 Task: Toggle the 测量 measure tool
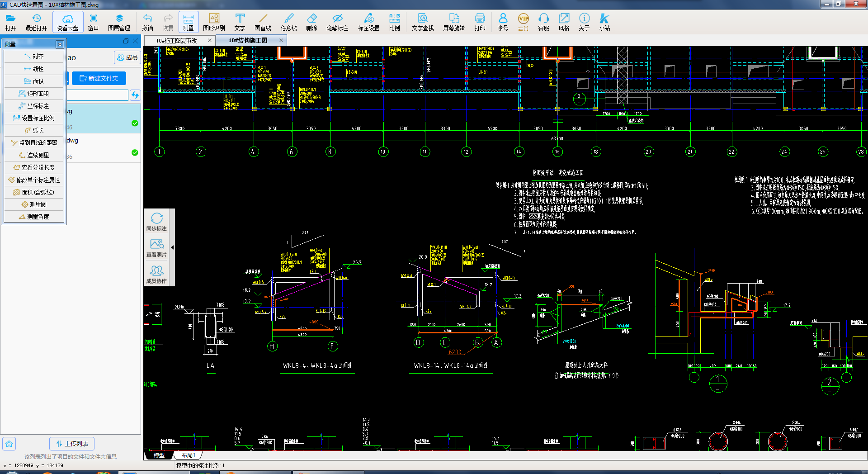click(x=189, y=22)
